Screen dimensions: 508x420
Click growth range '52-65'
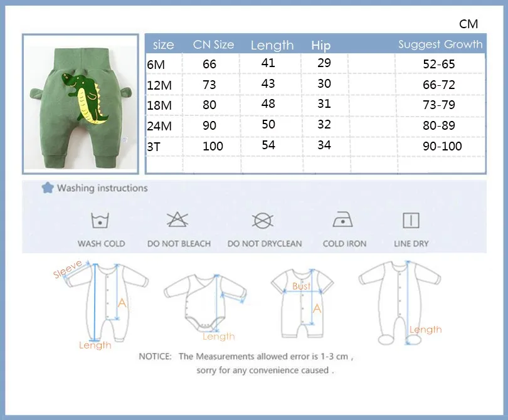pyautogui.click(x=439, y=64)
